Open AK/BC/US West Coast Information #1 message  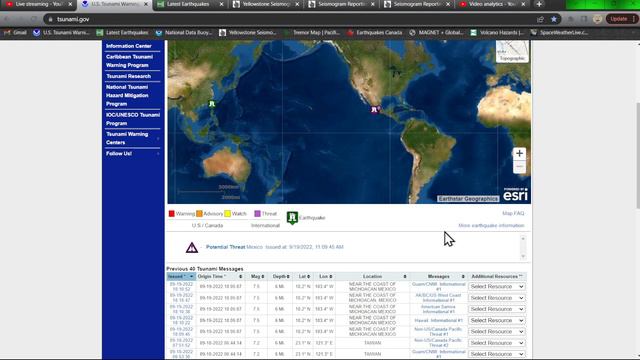click(438, 298)
